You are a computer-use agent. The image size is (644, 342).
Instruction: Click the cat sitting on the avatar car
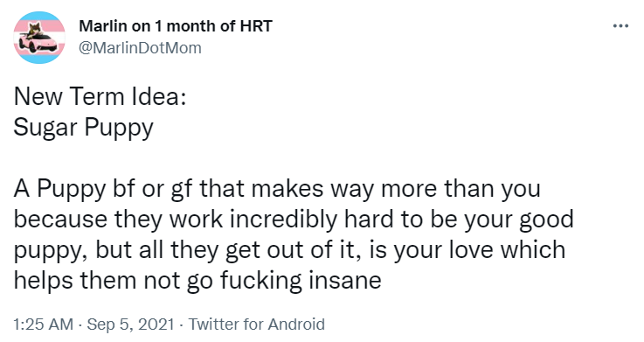click(34, 30)
